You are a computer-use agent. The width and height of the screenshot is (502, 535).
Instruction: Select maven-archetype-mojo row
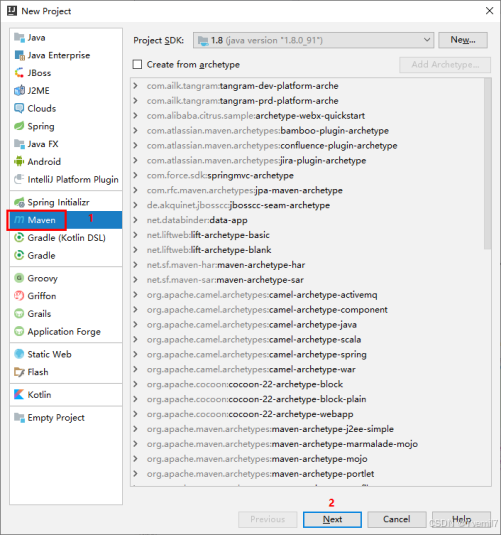tap(310, 459)
